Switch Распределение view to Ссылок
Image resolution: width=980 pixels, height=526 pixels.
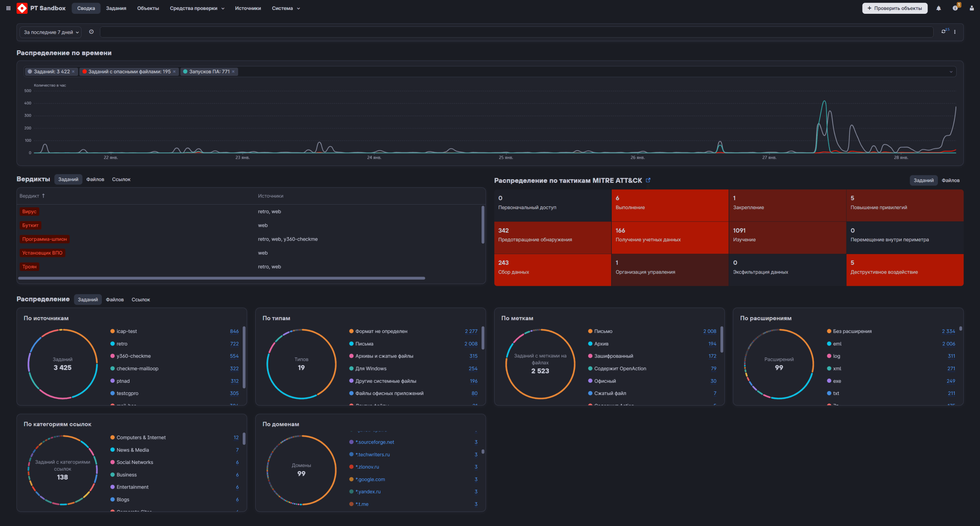pos(140,300)
